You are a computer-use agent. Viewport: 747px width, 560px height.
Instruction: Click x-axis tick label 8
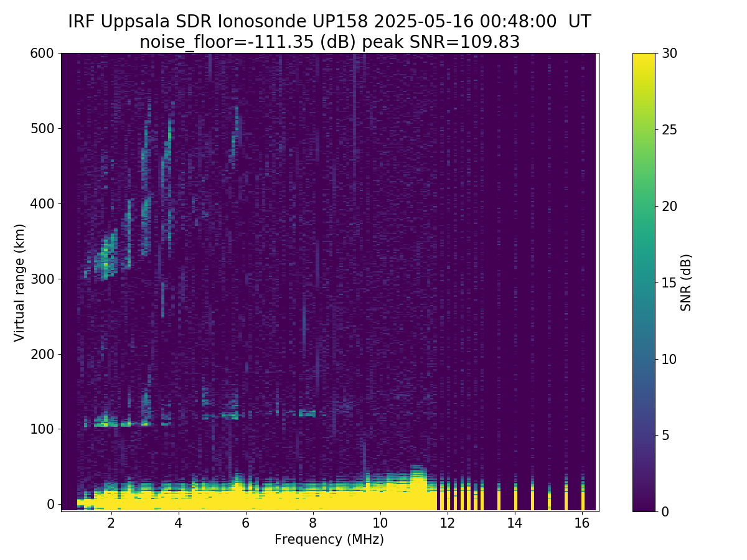(x=313, y=523)
